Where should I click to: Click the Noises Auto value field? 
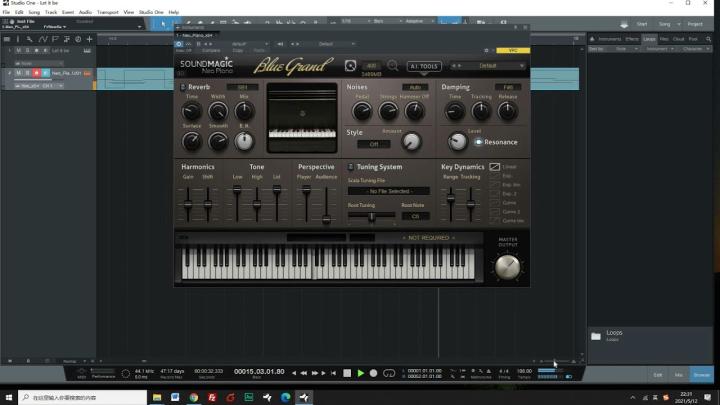coord(415,87)
